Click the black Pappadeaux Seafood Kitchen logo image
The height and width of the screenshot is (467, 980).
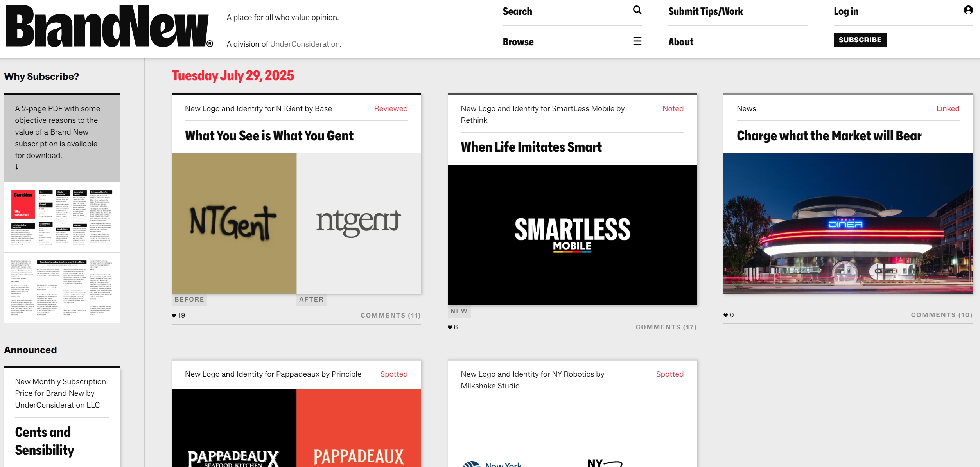coord(234,428)
